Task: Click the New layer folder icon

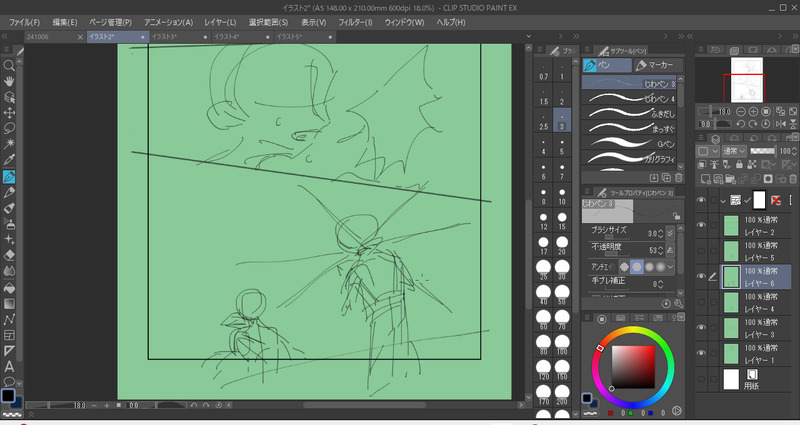Action: (x=731, y=179)
